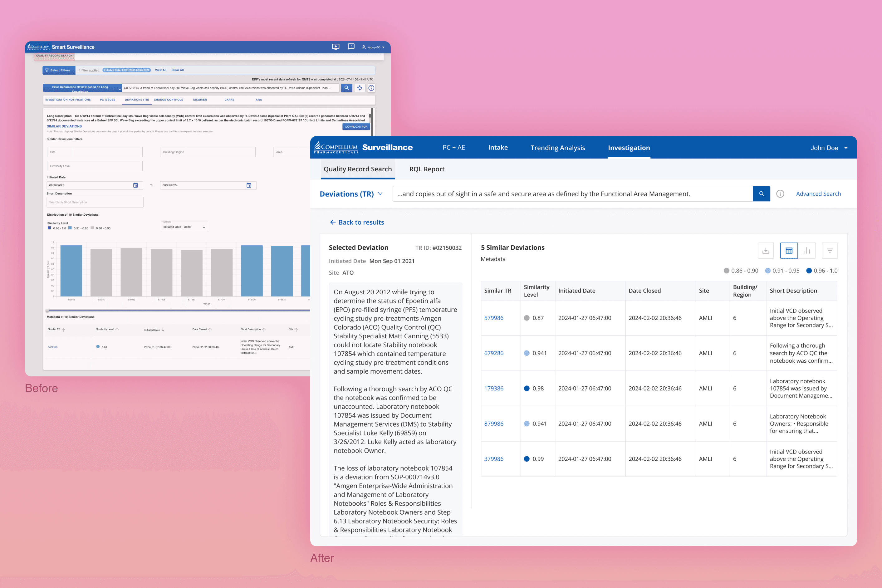Expand the Deviations (TR) dropdown
Screen dimensions: 882x588
351,194
